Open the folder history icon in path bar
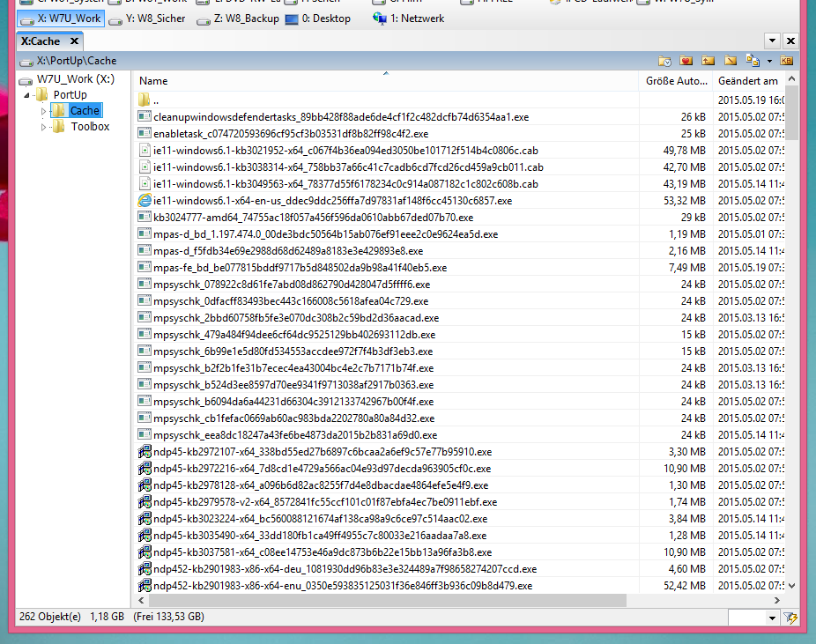This screenshot has height=644, width=816. 664,61
